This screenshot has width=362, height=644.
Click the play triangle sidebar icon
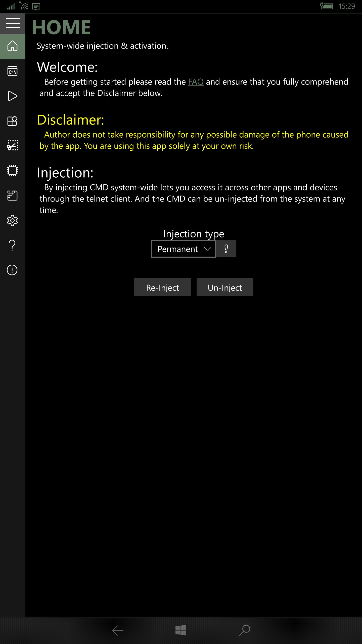tap(13, 96)
